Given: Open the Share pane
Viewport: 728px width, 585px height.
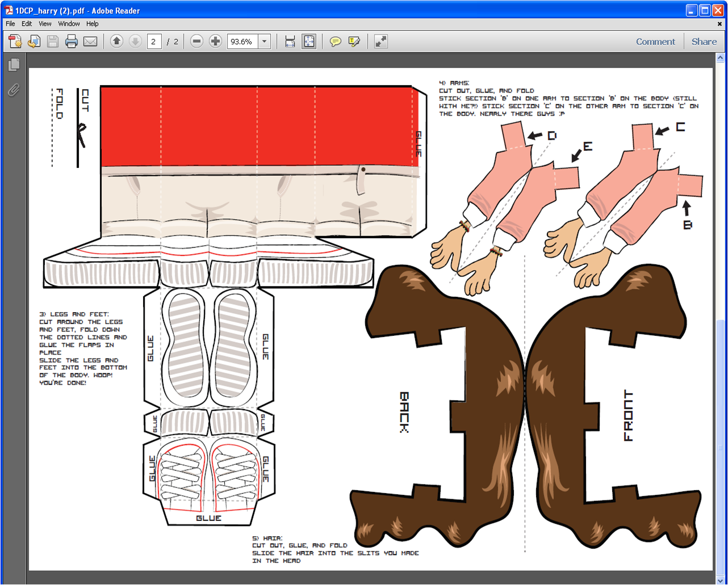Looking at the screenshot, I should [x=704, y=41].
